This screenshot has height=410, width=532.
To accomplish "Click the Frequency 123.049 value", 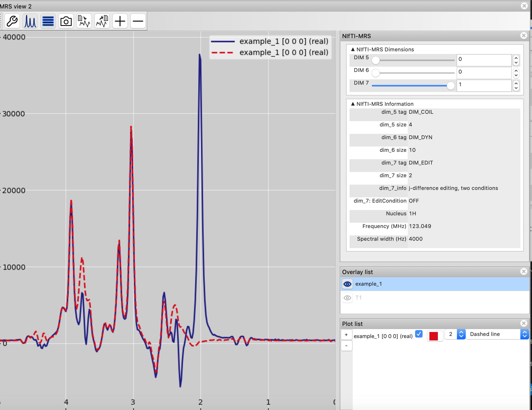I will pyautogui.click(x=420, y=226).
